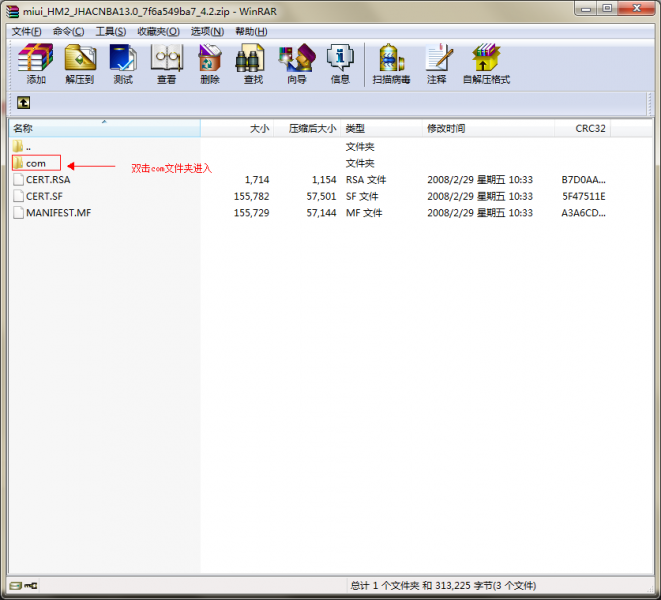The width and height of the screenshot is (661, 600).
Task: Open the Commands (命令) menu
Action: point(68,32)
